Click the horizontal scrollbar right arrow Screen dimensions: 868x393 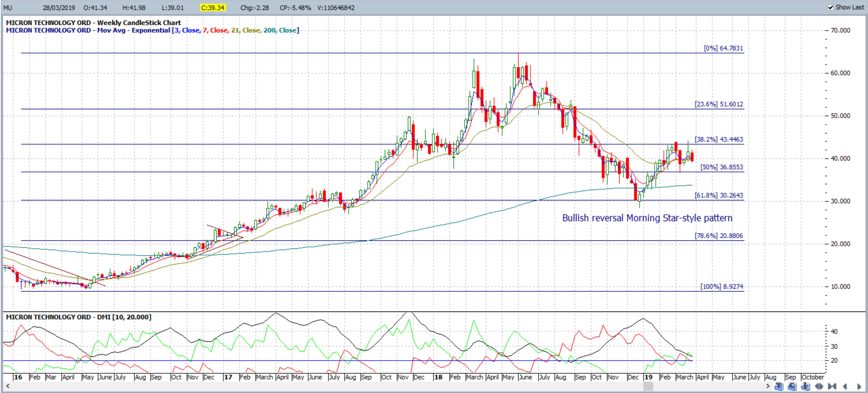point(768,386)
